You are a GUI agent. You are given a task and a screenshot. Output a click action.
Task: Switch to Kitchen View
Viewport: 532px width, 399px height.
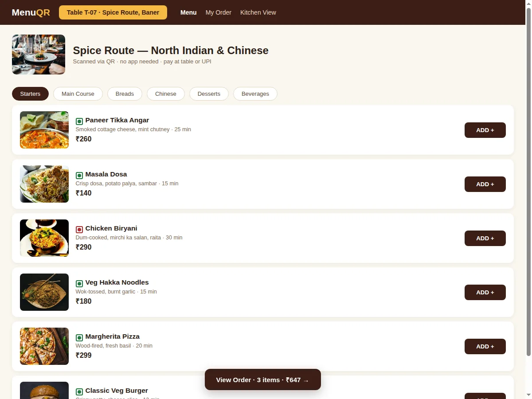(258, 12)
